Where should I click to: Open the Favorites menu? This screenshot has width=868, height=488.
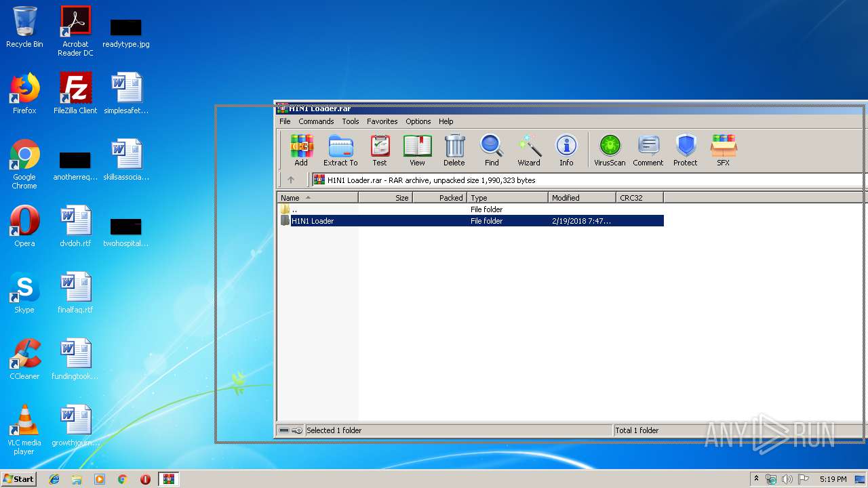[x=382, y=121]
